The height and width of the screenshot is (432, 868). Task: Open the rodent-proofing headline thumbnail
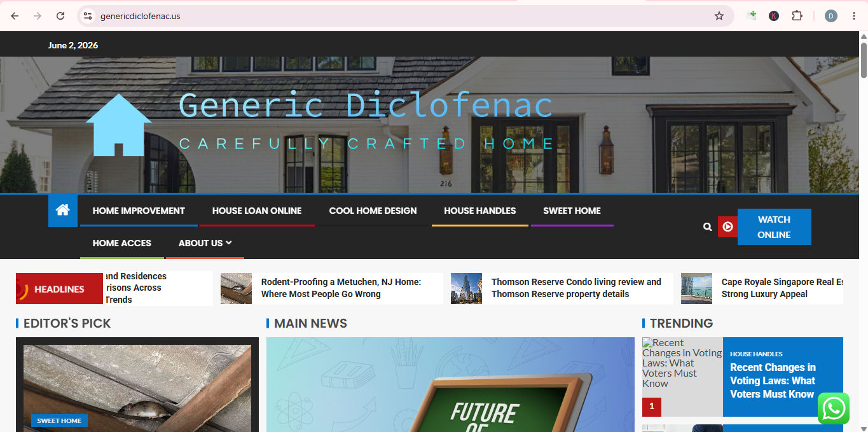[237, 288]
